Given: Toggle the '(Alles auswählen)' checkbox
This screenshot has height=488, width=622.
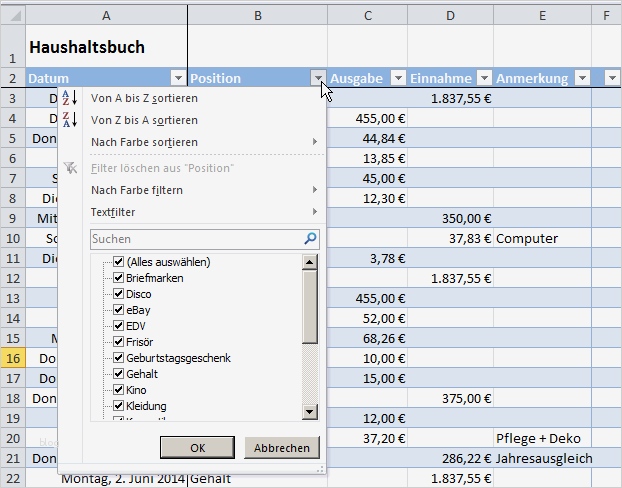Looking at the screenshot, I should point(118,261).
